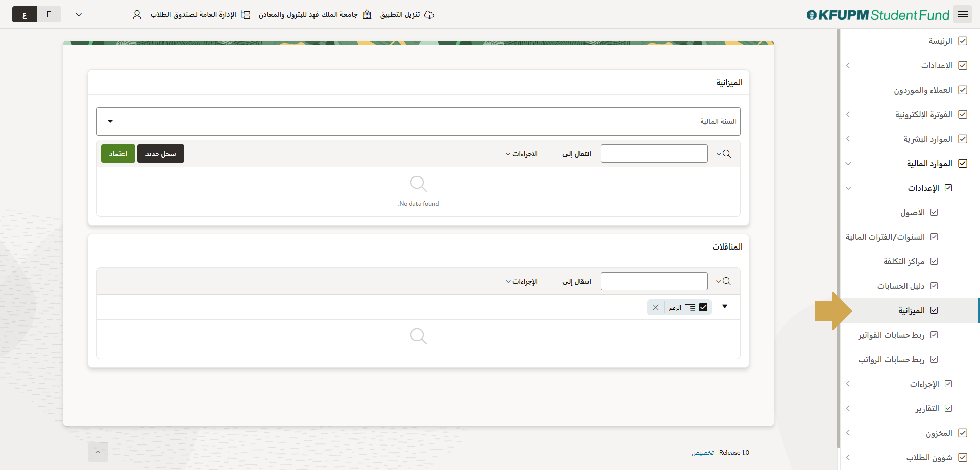The height and width of the screenshot is (470, 980).
Task: Click the الإدارة العامة لصندوق الطلاب organization icon
Action: pos(246,15)
